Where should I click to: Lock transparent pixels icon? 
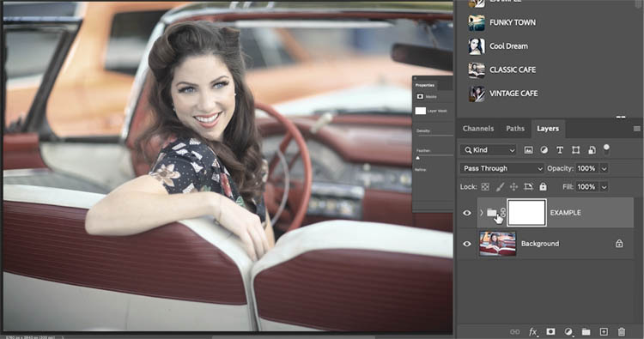tap(485, 187)
